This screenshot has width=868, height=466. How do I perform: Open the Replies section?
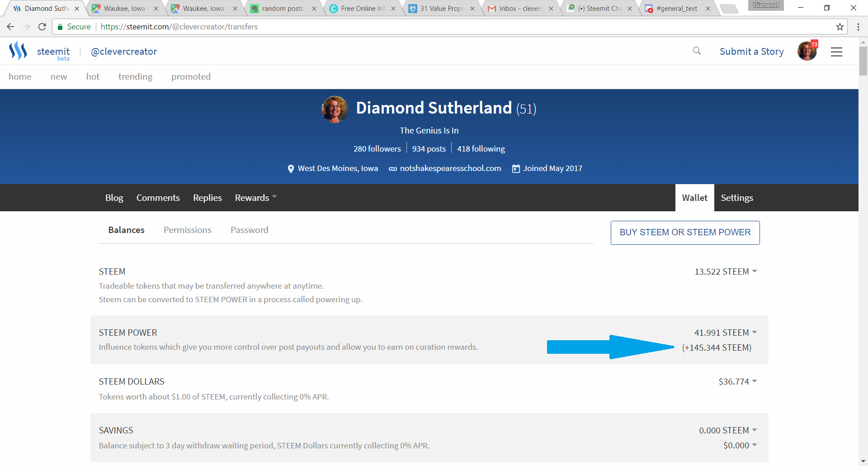pos(208,198)
